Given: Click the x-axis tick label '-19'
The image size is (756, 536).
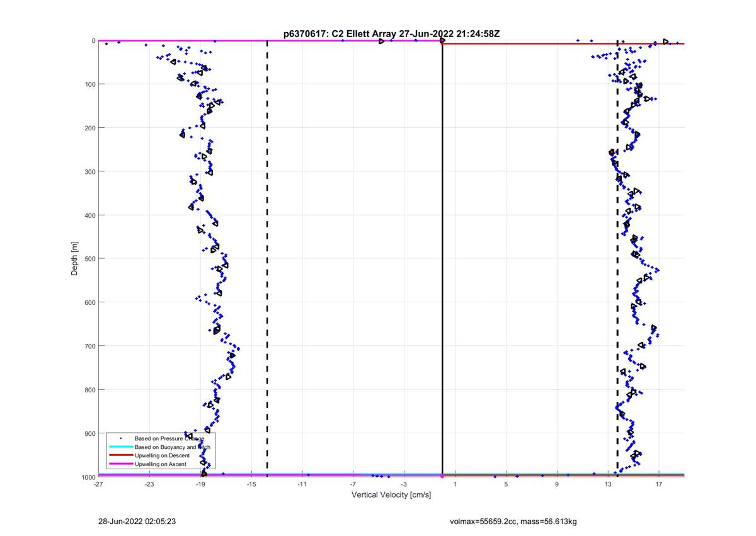Looking at the screenshot, I should tap(200, 485).
